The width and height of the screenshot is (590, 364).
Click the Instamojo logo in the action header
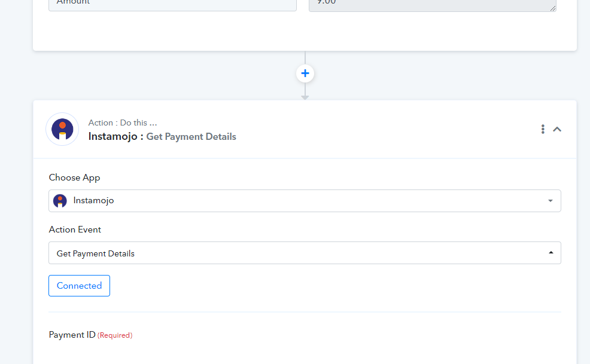(62, 129)
